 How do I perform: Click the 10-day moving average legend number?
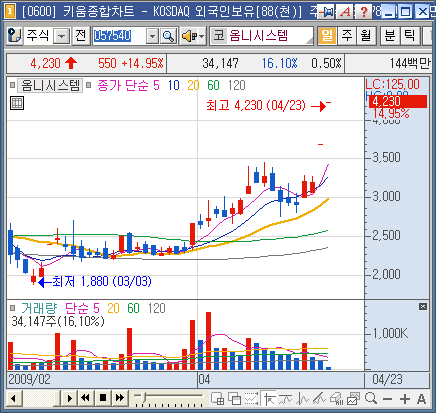(173, 86)
